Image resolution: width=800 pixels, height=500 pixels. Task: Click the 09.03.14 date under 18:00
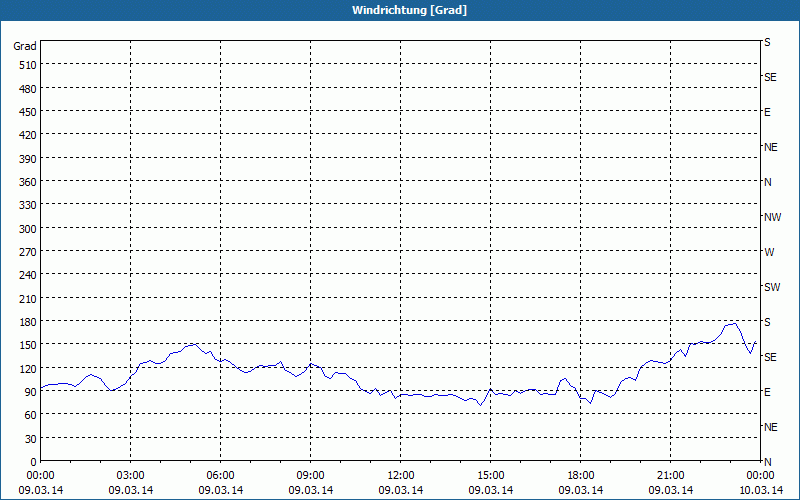(x=581, y=490)
